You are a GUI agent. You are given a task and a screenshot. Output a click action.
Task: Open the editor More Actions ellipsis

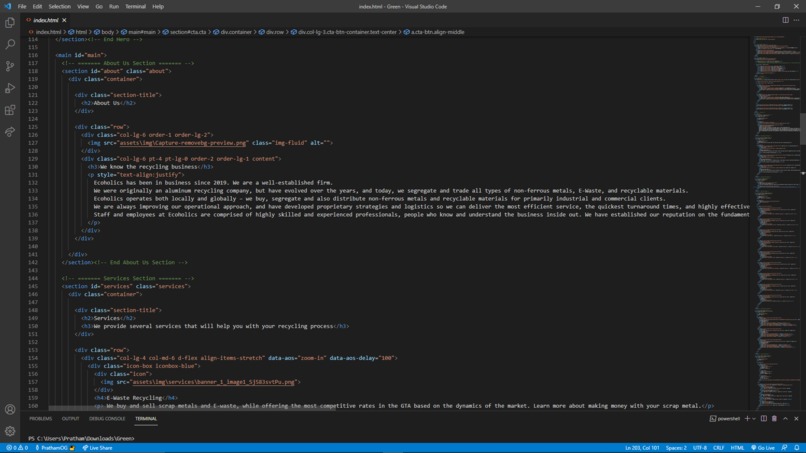(796, 20)
